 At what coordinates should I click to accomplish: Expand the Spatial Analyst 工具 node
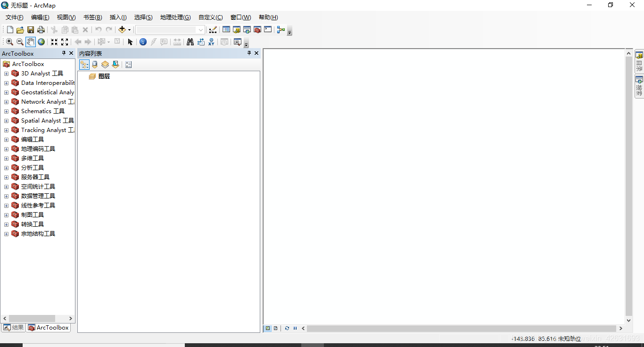tap(6, 121)
